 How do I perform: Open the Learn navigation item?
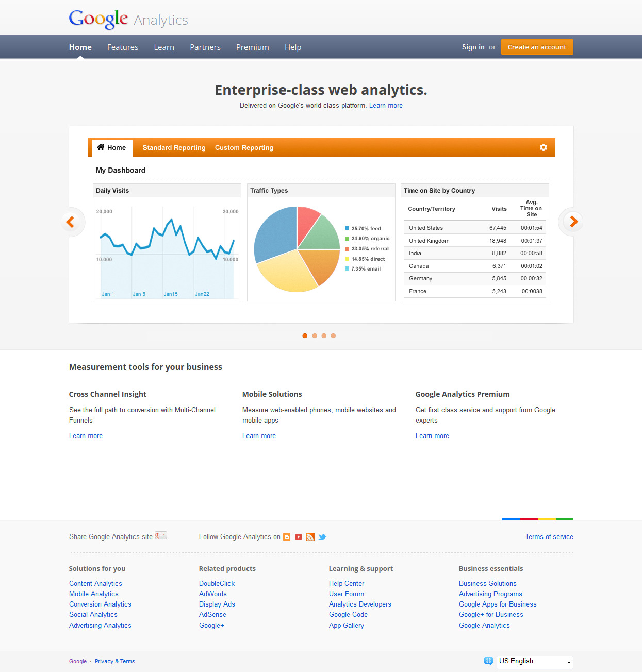[x=164, y=47]
